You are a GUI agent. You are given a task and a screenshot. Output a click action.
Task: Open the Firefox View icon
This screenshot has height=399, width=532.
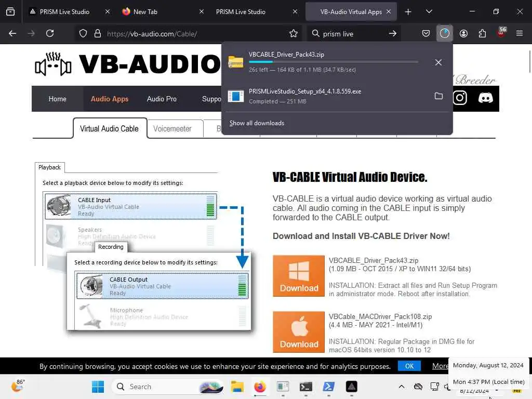tap(10, 11)
